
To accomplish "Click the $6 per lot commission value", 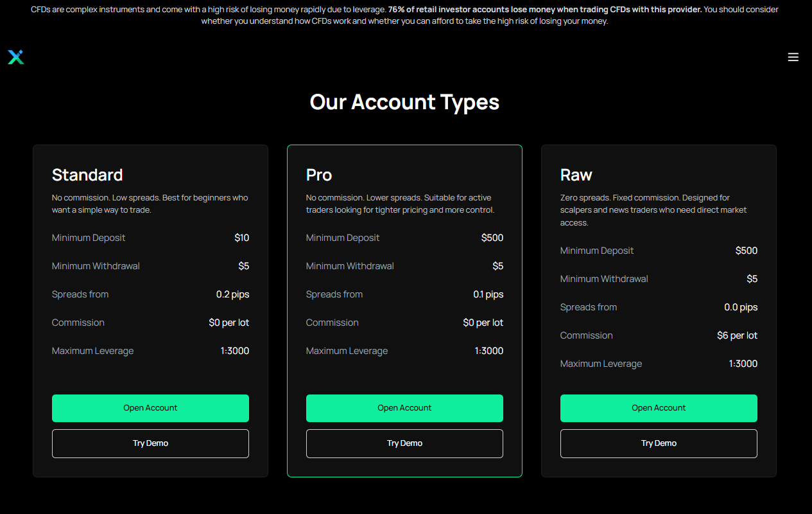I will [738, 335].
